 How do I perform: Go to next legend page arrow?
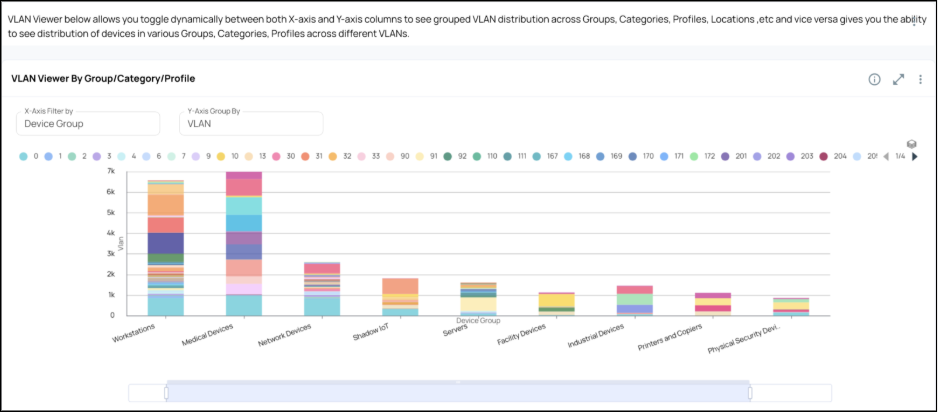[915, 156]
